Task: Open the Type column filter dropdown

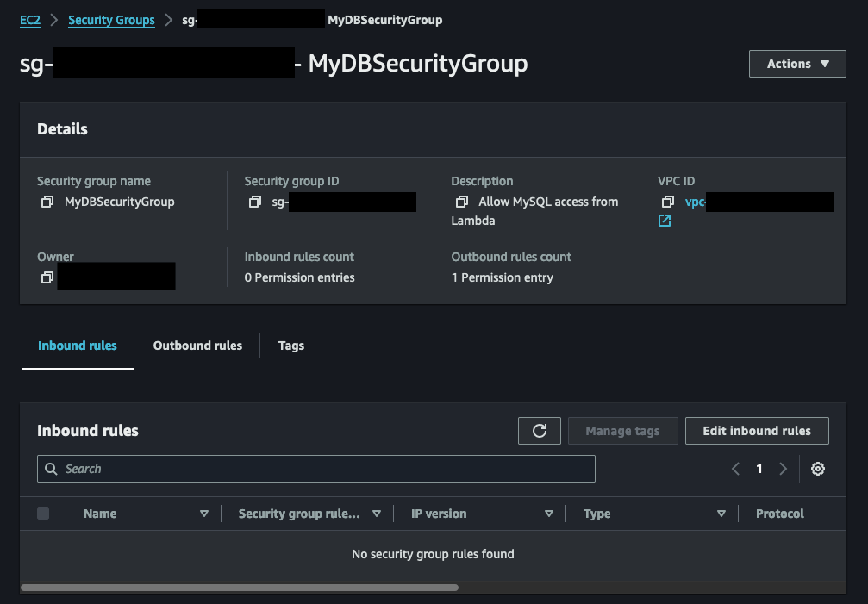Action: pos(721,513)
